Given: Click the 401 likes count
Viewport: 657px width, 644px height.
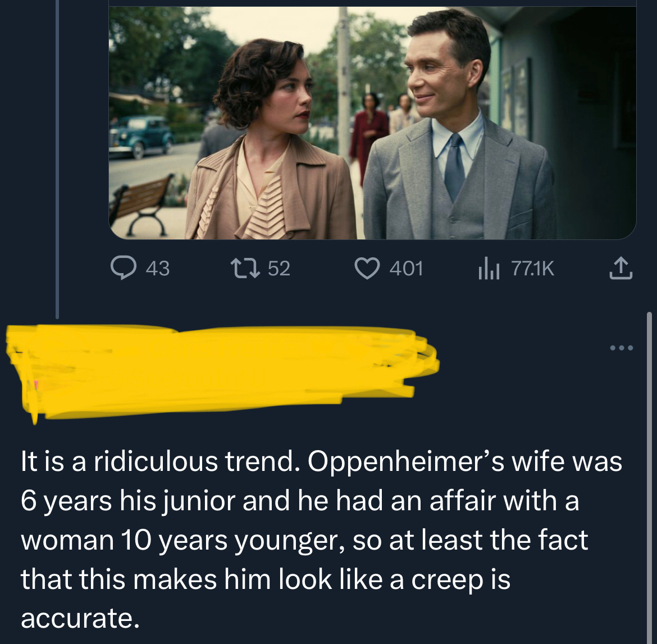Looking at the screenshot, I should tap(406, 269).
